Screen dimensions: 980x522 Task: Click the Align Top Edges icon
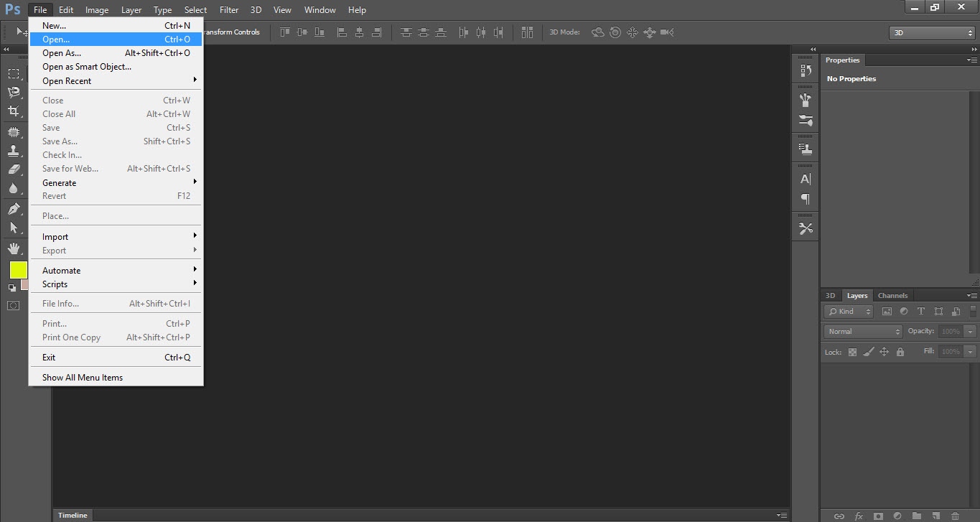coord(286,32)
